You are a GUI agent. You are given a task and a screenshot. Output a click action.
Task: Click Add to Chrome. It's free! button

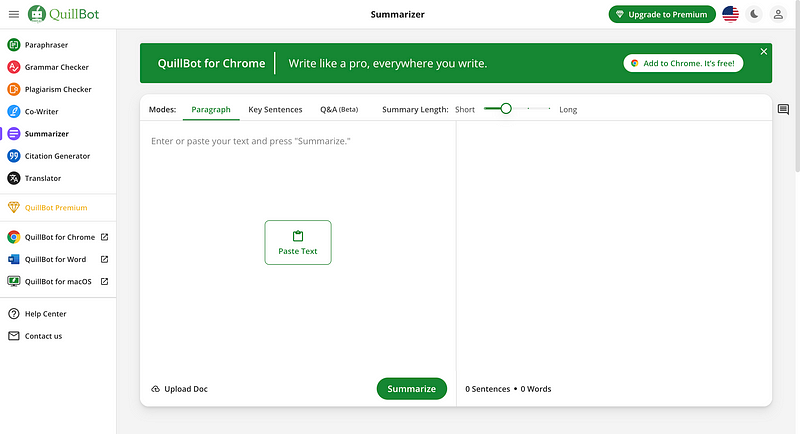[683, 63]
